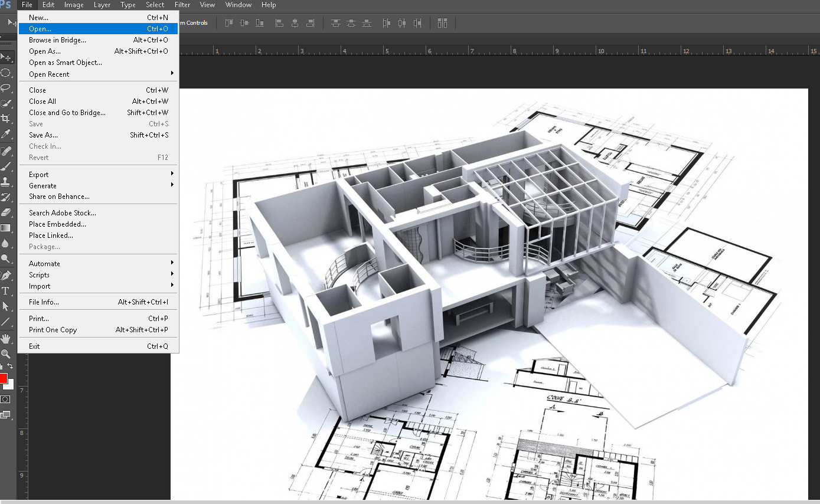Select the Eraser tool
The height and width of the screenshot is (504, 820).
[6, 212]
